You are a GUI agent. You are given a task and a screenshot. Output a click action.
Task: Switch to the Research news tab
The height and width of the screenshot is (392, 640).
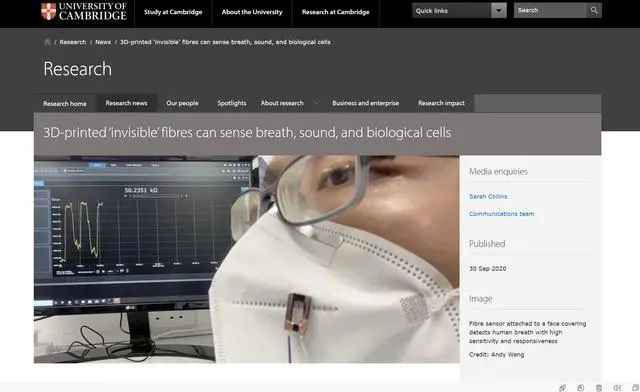126,103
